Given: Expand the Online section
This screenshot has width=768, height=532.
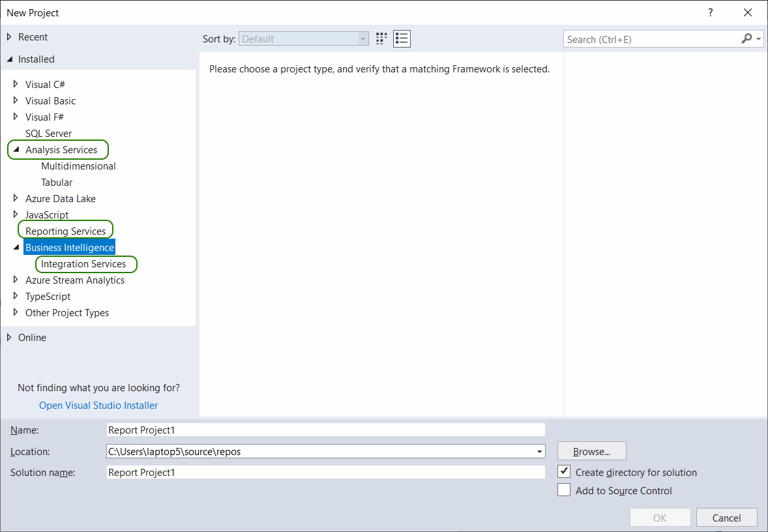Looking at the screenshot, I should point(9,338).
